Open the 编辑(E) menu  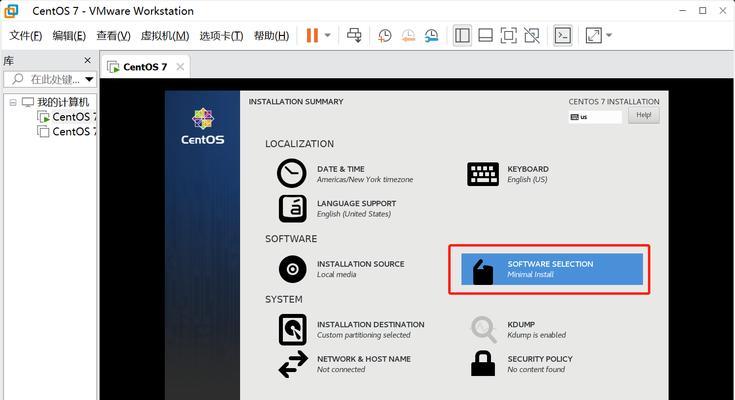coord(69,36)
